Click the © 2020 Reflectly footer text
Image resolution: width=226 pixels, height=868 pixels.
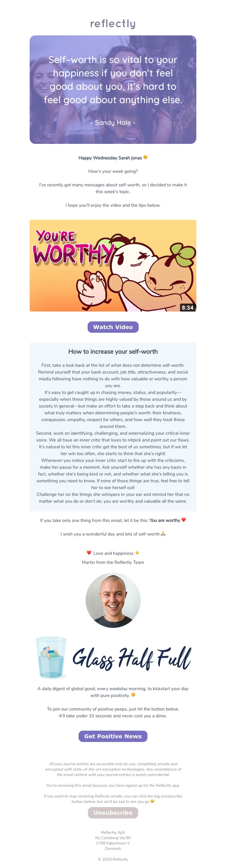coord(113,859)
